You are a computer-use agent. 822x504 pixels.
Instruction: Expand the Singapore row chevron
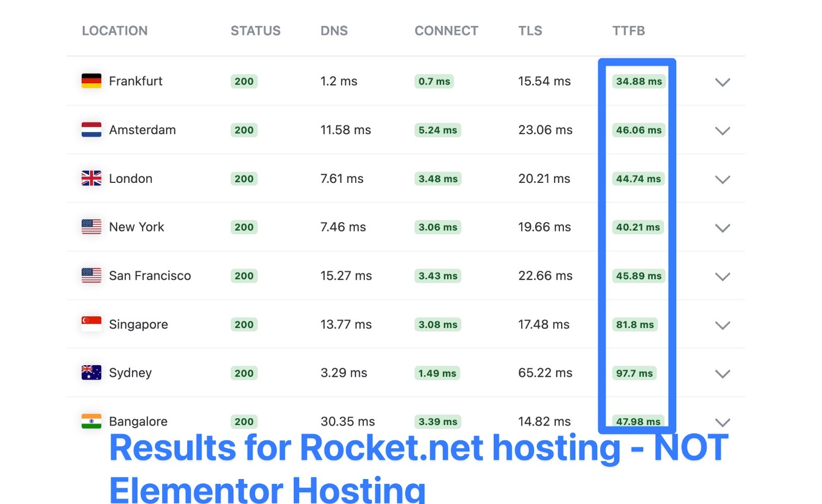pos(722,325)
